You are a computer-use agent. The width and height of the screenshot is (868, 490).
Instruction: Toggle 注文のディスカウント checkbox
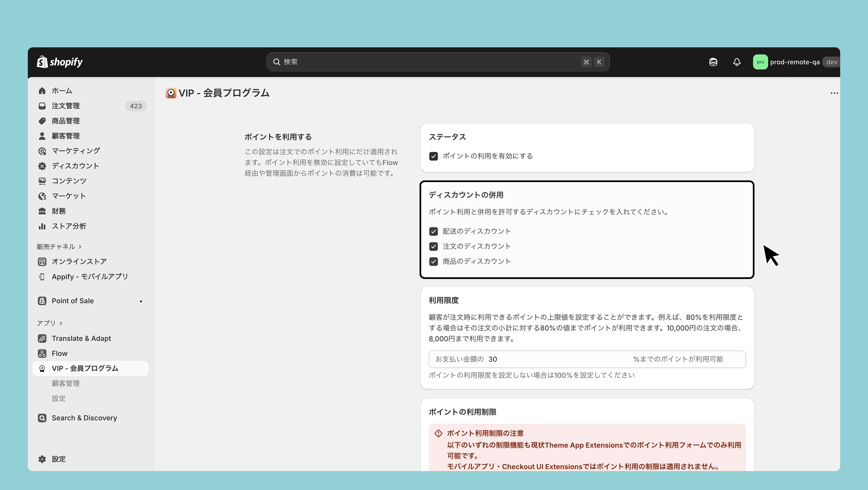click(x=433, y=246)
